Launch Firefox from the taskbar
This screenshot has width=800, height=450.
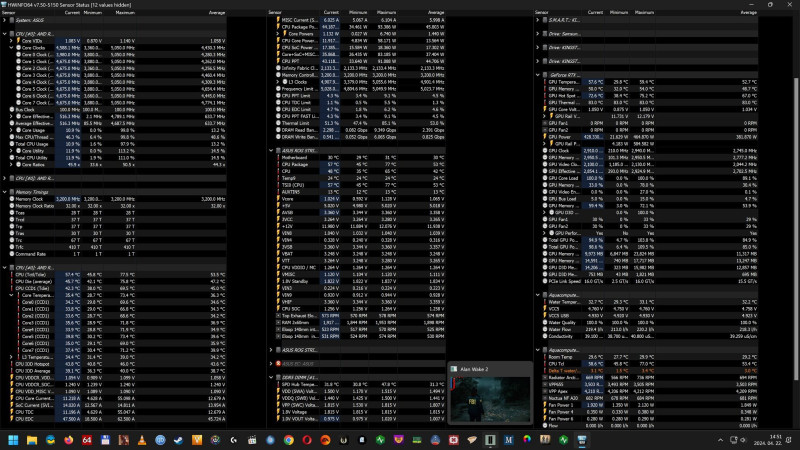68,440
